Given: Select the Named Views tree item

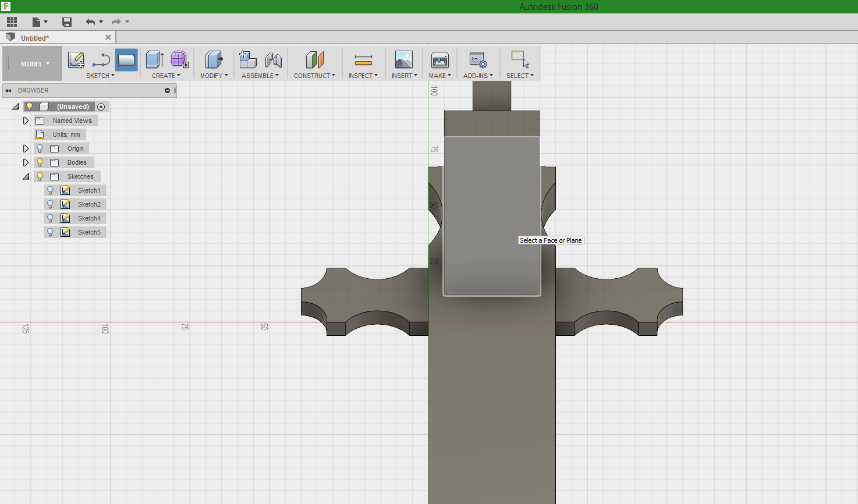Looking at the screenshot, I should click(72, 120).
